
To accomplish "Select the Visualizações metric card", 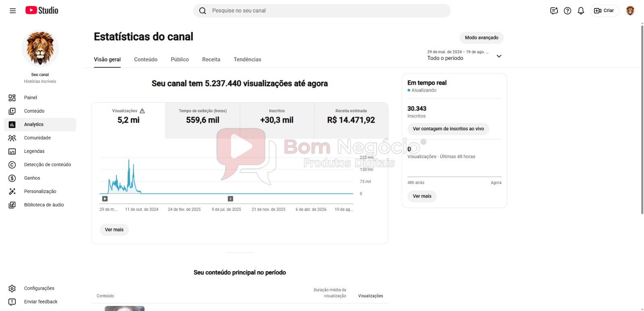I will pyautogui.click(x=128, y=120).
